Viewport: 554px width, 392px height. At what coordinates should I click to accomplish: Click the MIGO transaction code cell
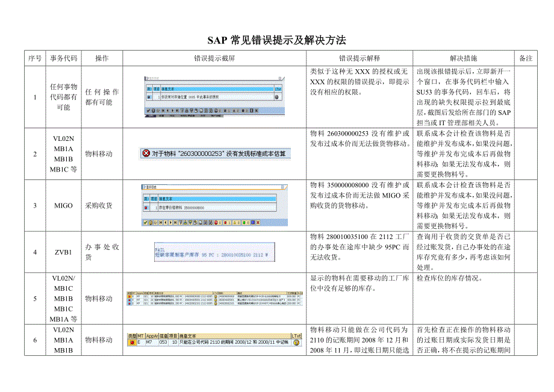pyautogui.click(x=63, y=205)
